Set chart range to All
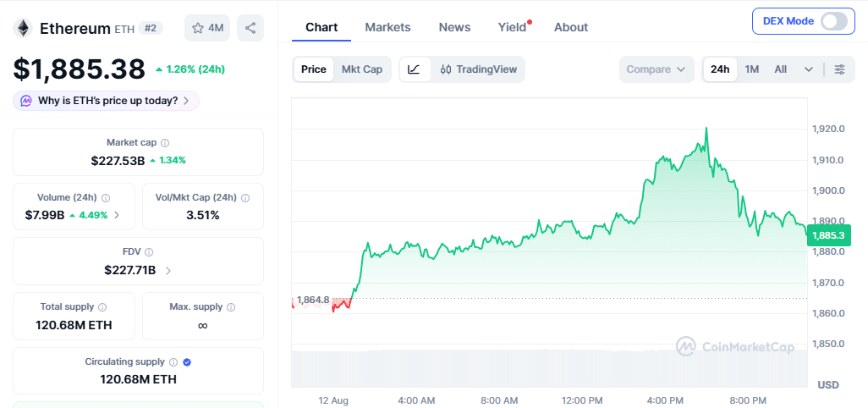Image resolution: width=868 pixels, height=408 pixels. pos(781,69)
